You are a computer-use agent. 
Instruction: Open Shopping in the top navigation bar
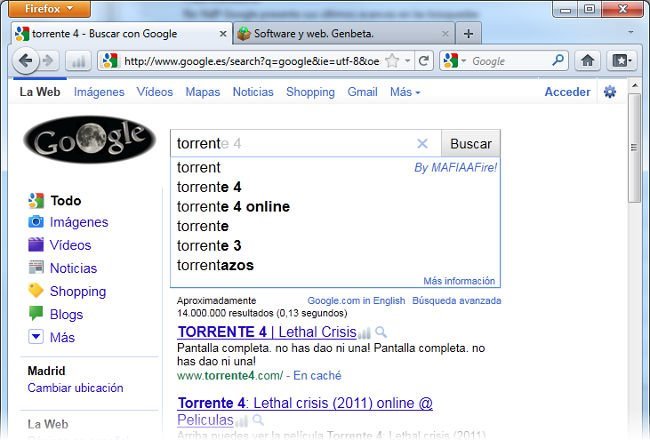310,92
